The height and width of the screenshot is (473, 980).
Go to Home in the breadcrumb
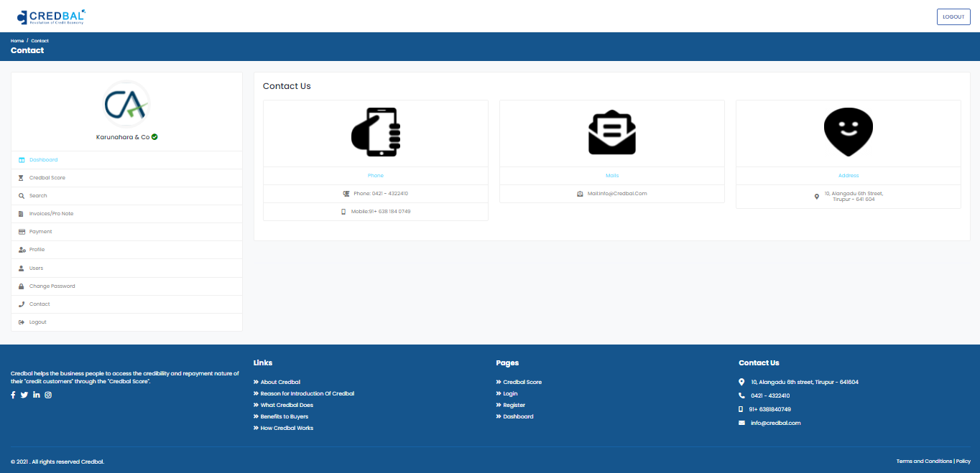pyautogui.click(x=17, y=41)
